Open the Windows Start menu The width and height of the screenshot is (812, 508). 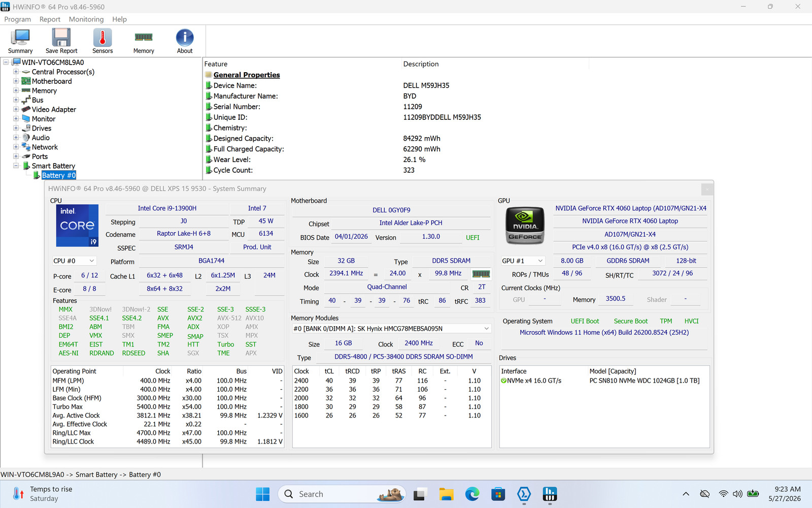[x=262, y=494]
